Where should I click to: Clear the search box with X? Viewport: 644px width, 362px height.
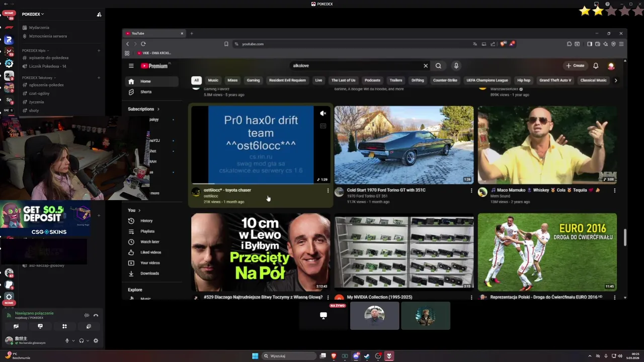coord(426,66)
